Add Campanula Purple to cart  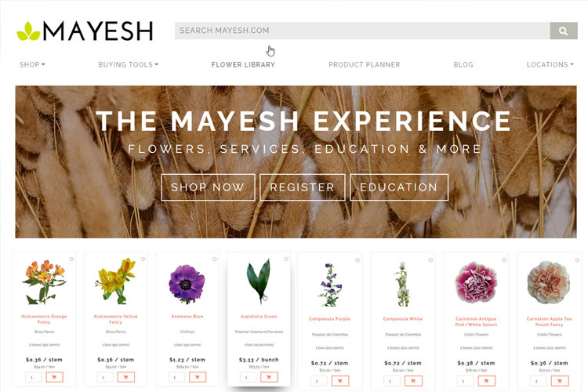tap(340, 381)
